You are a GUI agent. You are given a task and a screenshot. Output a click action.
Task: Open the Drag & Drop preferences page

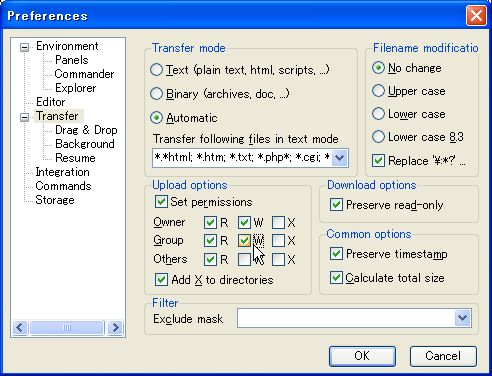click(86, 130)
